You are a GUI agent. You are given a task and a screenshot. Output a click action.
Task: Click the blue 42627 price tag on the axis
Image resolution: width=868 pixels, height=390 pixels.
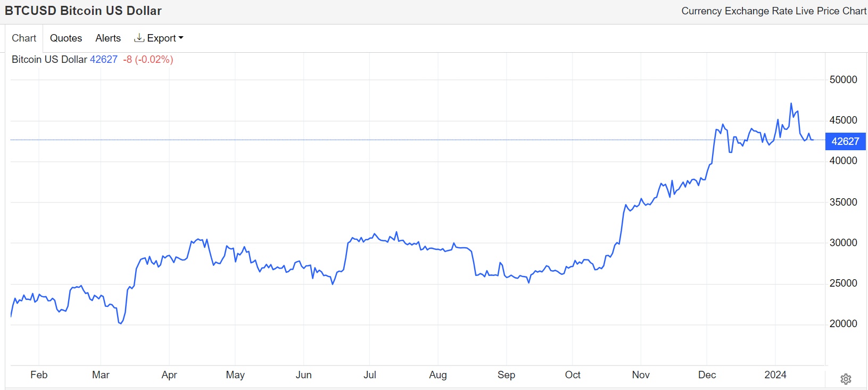[x=845, y=141]
